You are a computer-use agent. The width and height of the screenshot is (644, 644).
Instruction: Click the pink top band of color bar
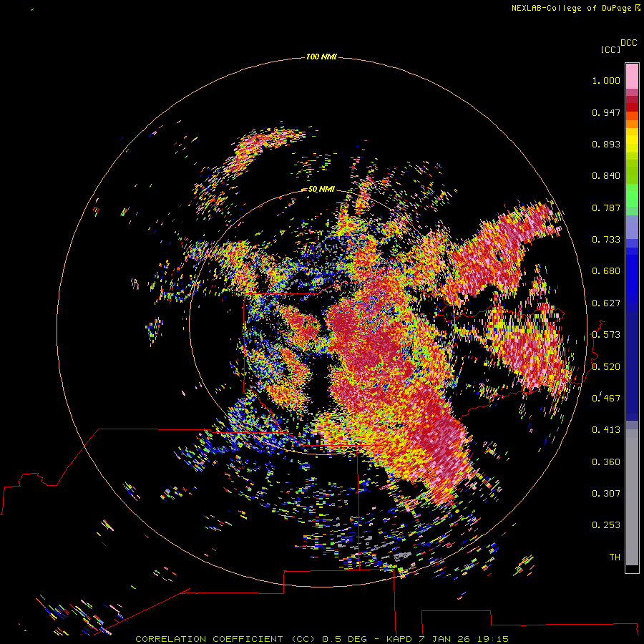632,77
